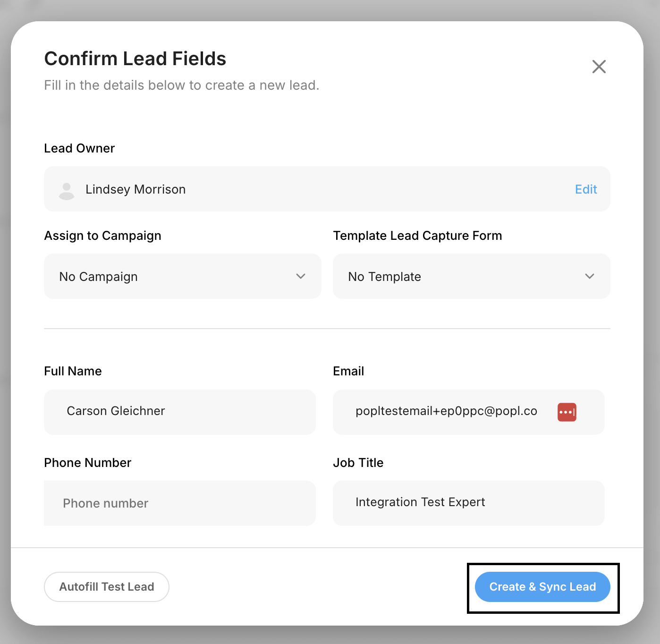The width and height of the screenshot is (660, 644).
Task: Click the chevron arrow beside No Template
Action: pos(589,276)
